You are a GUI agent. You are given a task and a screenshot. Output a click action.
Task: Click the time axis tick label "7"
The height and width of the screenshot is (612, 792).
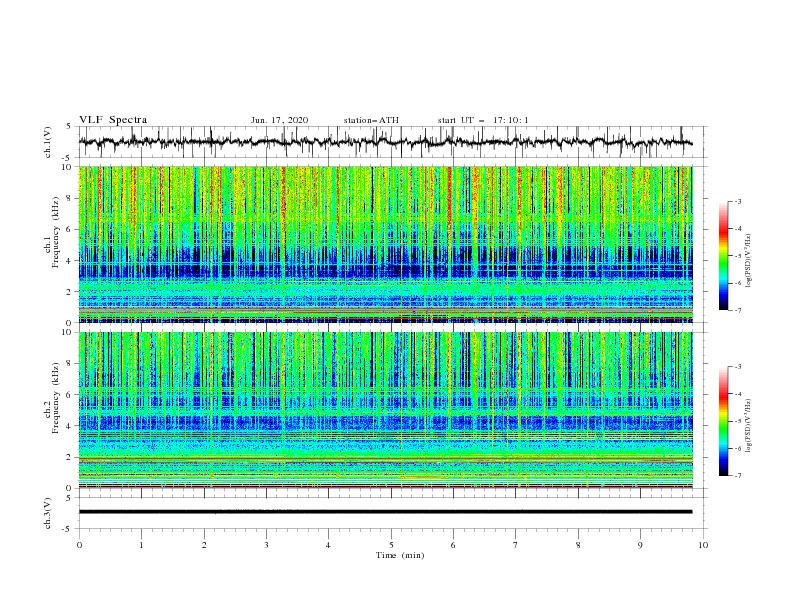pos(515,545)
